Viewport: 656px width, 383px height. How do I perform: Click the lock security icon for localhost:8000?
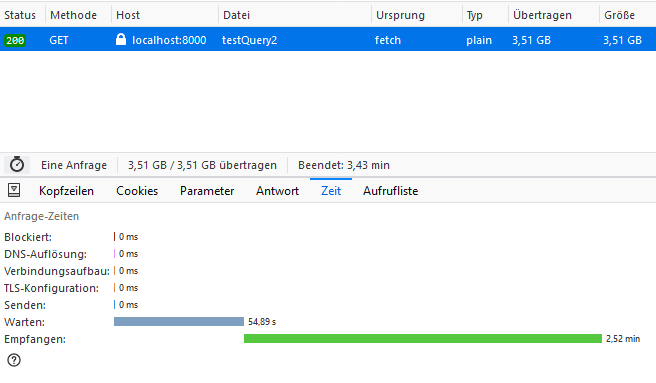click(121, 39)
